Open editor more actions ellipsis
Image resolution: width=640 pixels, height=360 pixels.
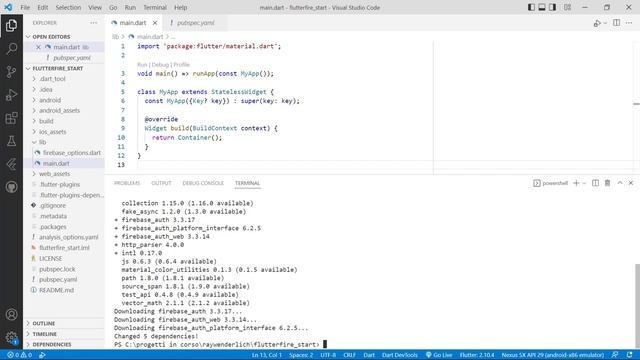click(629, 23)
